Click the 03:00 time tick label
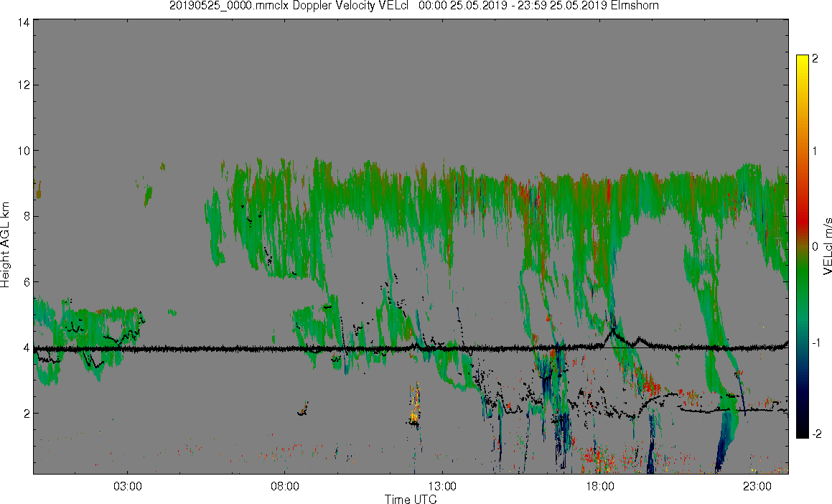The height and width of the screenshot is (504, 832). (x=127, y=487)
